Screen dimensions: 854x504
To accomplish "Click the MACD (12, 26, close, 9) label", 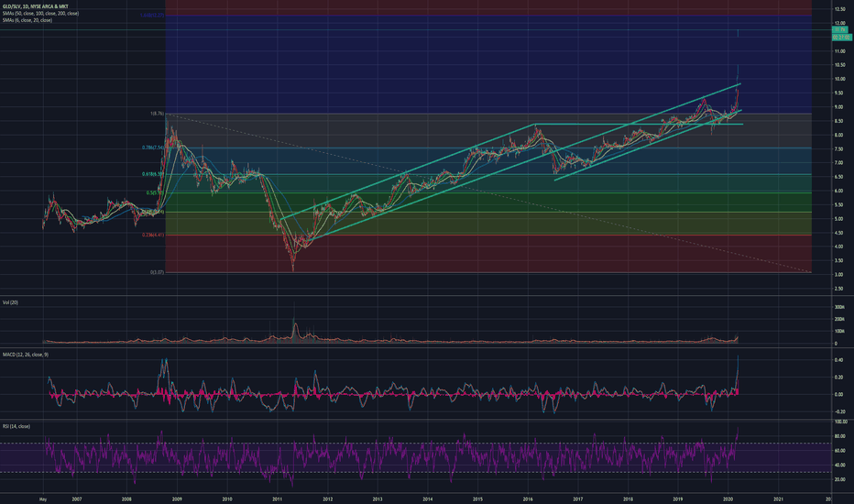I will 25,355.
